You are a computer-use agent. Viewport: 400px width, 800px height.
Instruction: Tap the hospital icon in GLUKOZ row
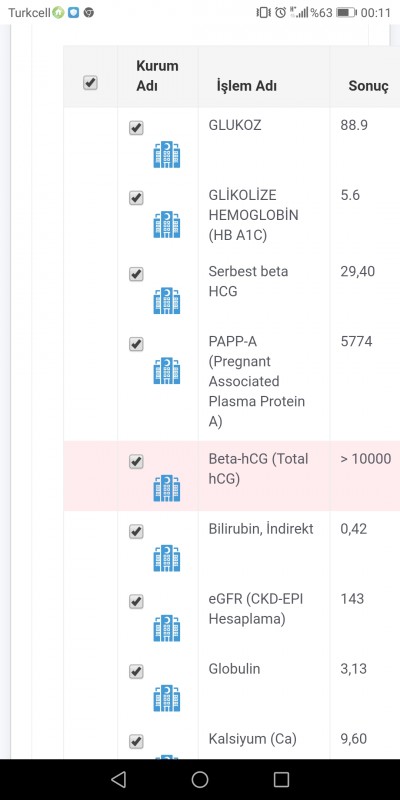[x=167, y=155]
